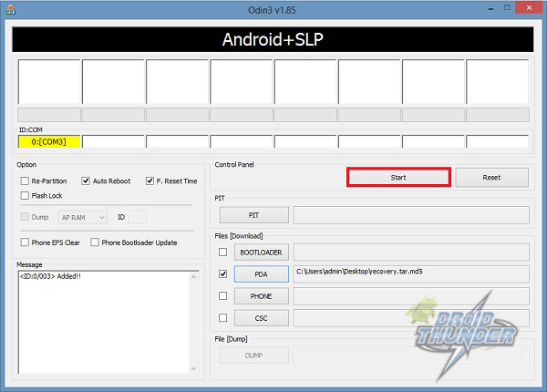Viewport: 547px width, 392px height.
Task: Uncheck the Auto Reboot option
Action: click(86, 181)
